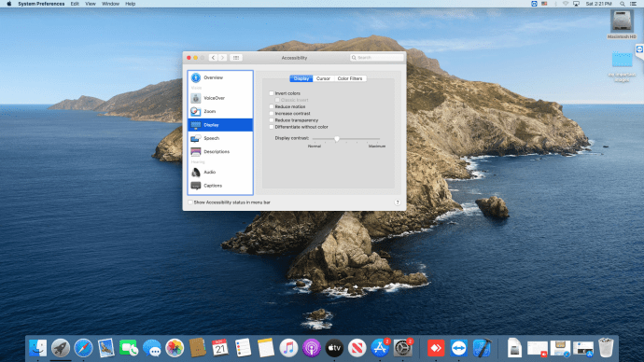Show all preferences grid button
This screenshot has height=362, width=644.
(236, 58)
